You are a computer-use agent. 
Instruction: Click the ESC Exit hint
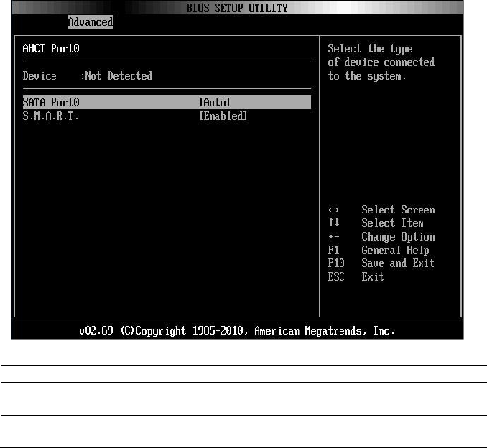(x=356, y=276)
